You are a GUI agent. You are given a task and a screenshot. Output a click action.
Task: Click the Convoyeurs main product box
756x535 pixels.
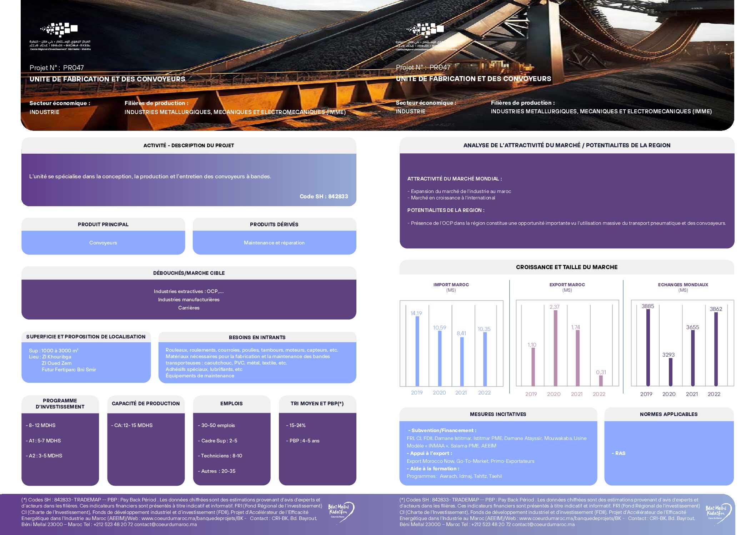pyautogui.click(x=103, y=243)
